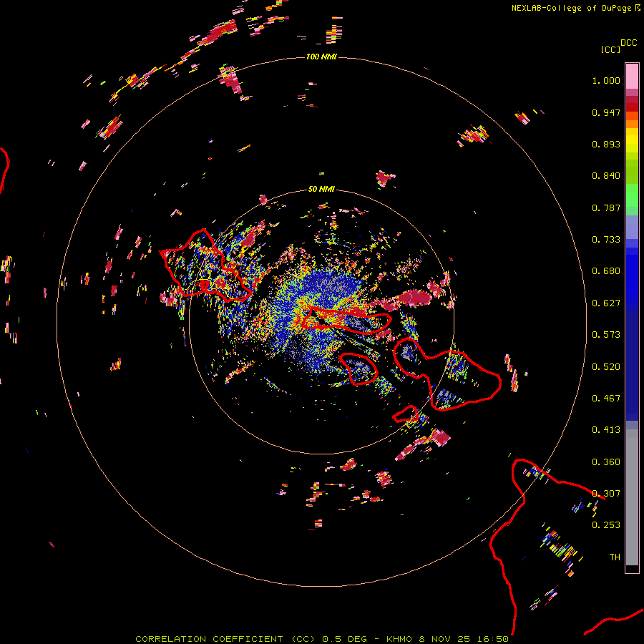Viewport: 644px width, 644px height.
Task: Click the 0.413 scale value
Action: coord(606,430)
